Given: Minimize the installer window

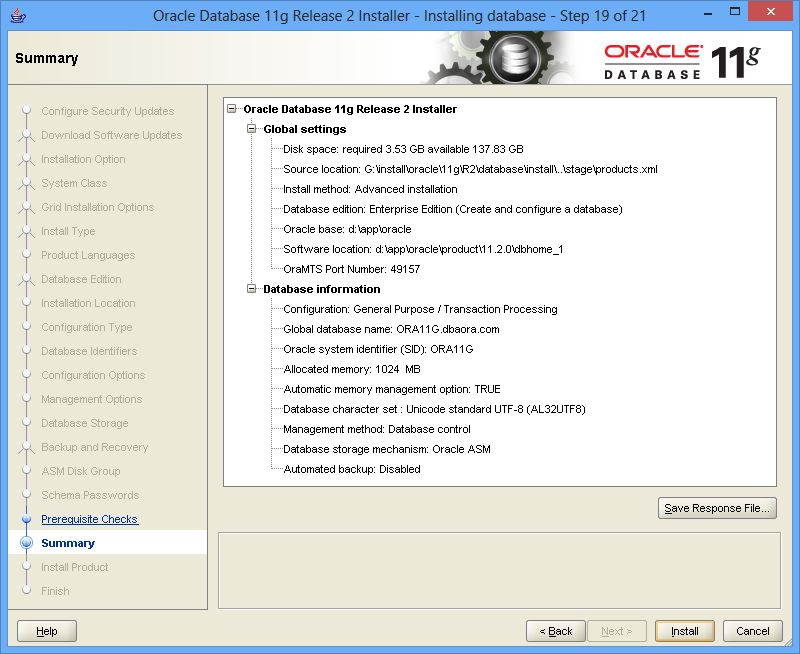Looking at the screenshot, I should 708,12.
